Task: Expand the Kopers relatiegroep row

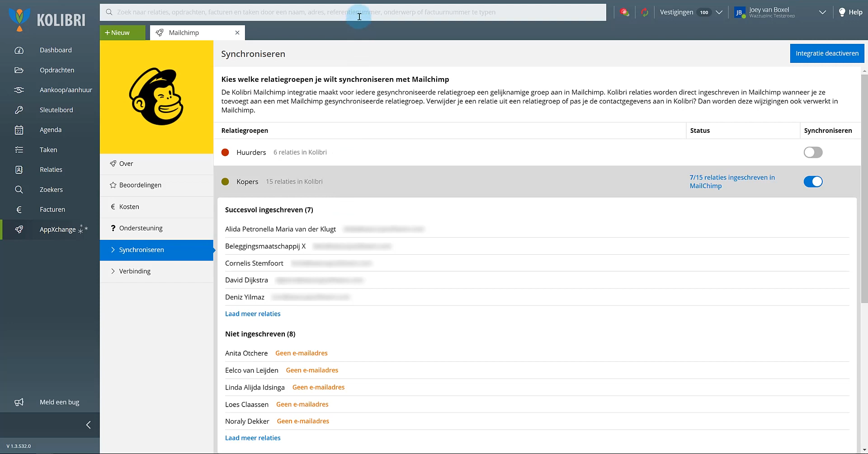Action: tap(537, 182)
